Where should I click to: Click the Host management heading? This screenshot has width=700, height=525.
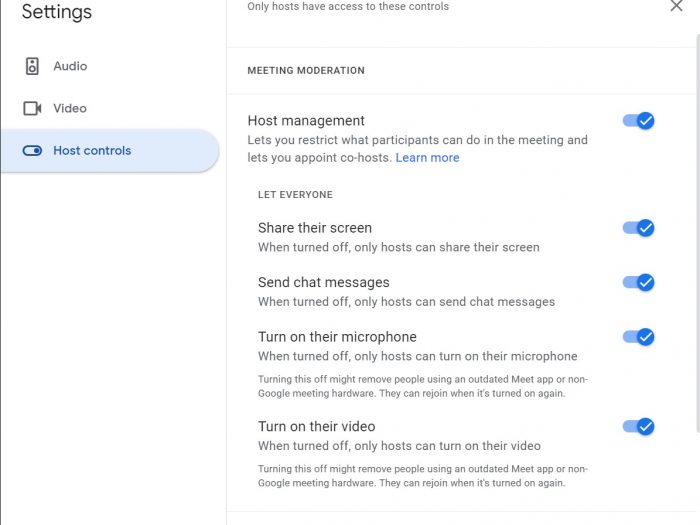tap(306, 121)
